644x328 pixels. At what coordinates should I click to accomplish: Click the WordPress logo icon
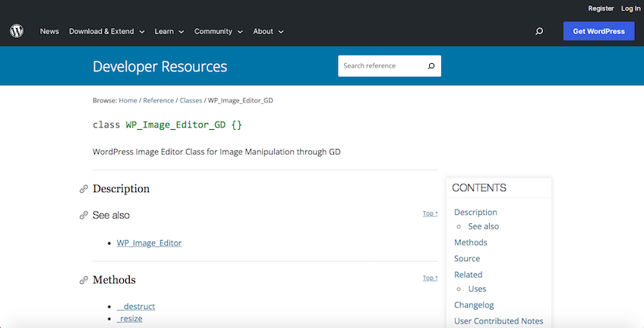coord(17,31)
